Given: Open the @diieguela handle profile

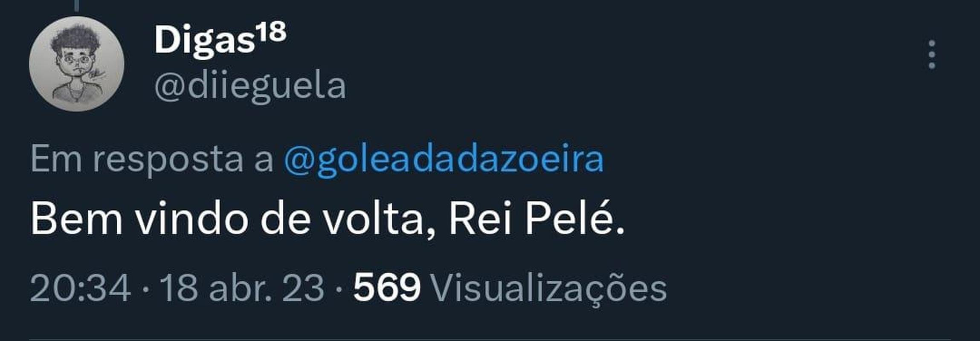Looking at the screenshot, I should tap(250, 87).
